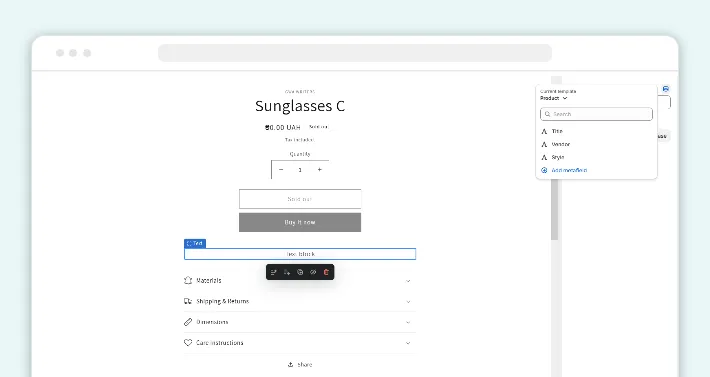Click the Care Instructions heart icon

(188, 343)
